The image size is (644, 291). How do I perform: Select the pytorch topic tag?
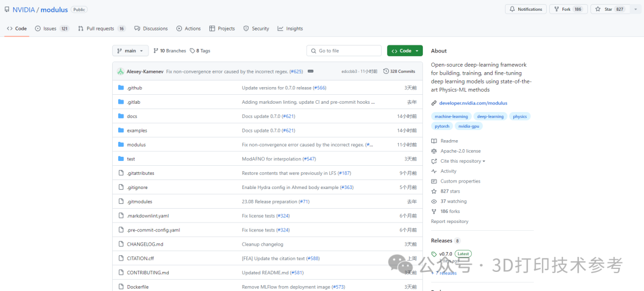click(x=442, y=126)
